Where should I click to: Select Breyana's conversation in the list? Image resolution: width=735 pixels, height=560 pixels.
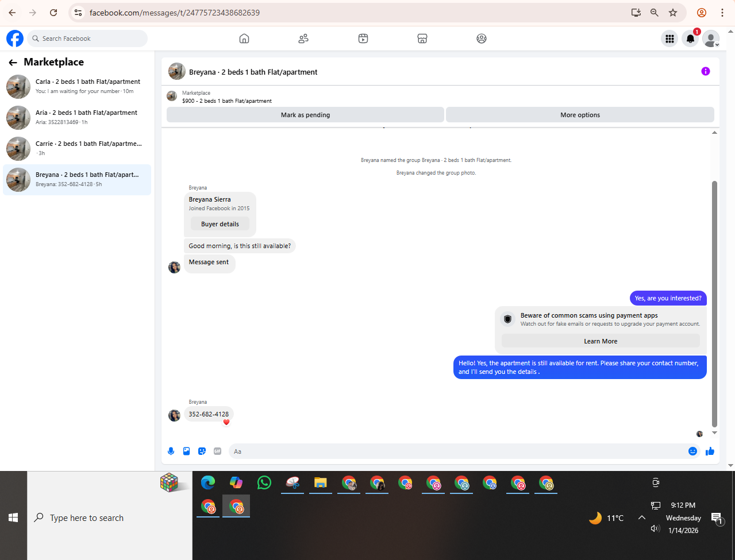click(x=77, y=180)
